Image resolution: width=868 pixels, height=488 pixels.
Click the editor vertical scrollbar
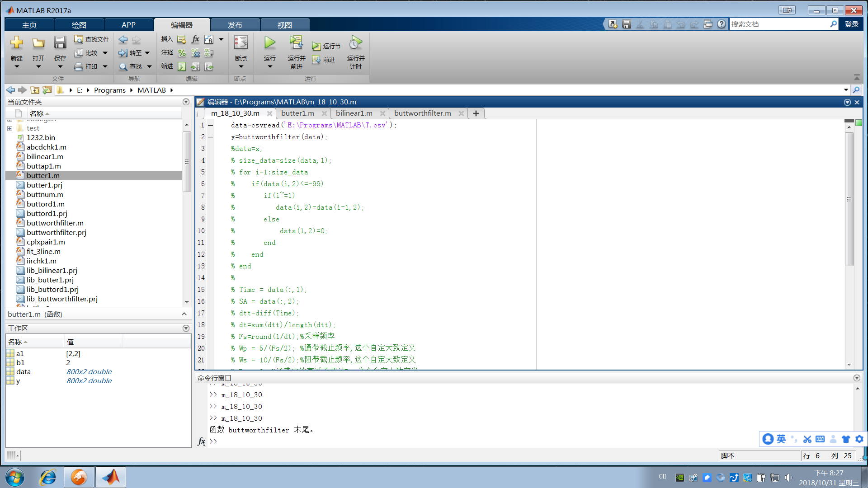849,199
